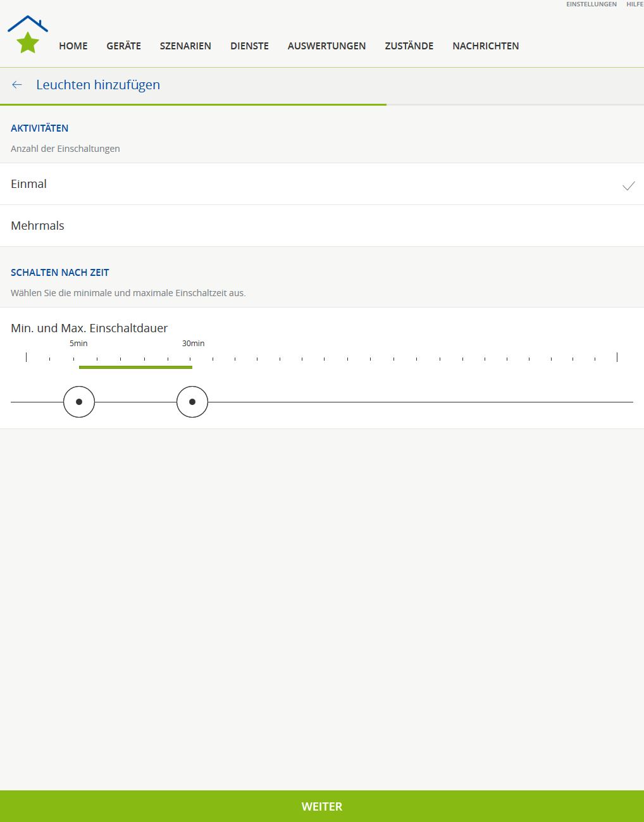Go back using the left arrow

tap(17, 85)
